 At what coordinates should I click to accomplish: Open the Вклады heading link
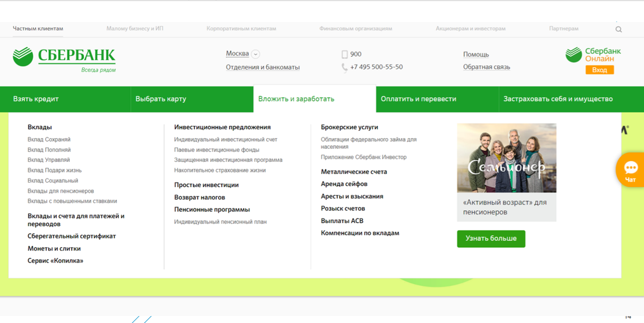[40, 127]
